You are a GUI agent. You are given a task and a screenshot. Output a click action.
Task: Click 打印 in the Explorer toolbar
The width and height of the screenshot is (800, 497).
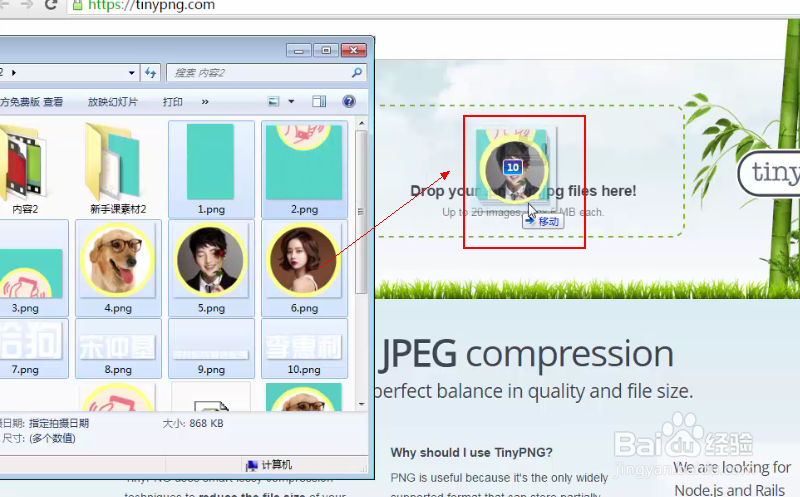point(172,102)
